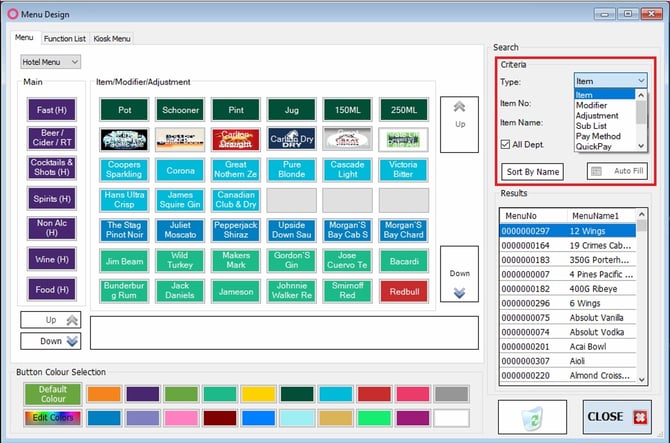Screen dimensions: 670x443
Task: Switch to the Menu tab
Action: (x=24, y=38)
